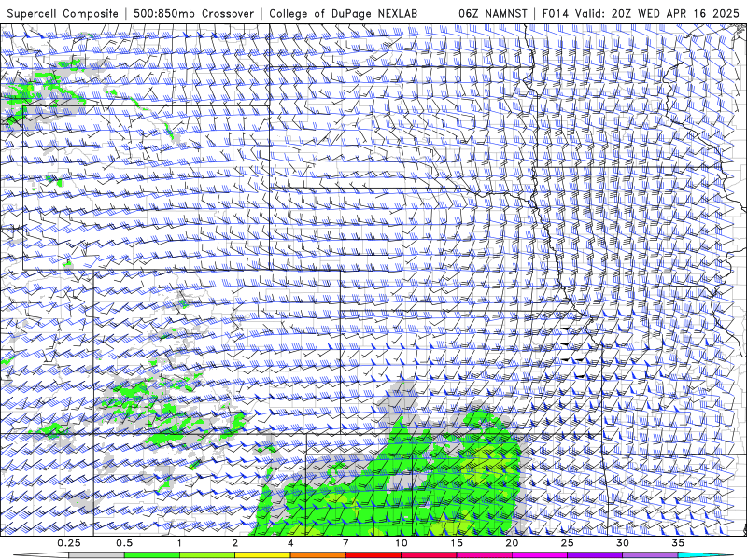Click the legend value 10
This screenshot has width=747, height=560.
[402, 543]
